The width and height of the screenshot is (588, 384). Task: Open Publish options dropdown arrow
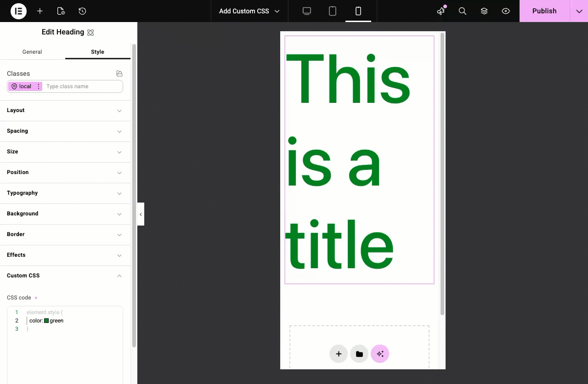(x=579, y=11)
